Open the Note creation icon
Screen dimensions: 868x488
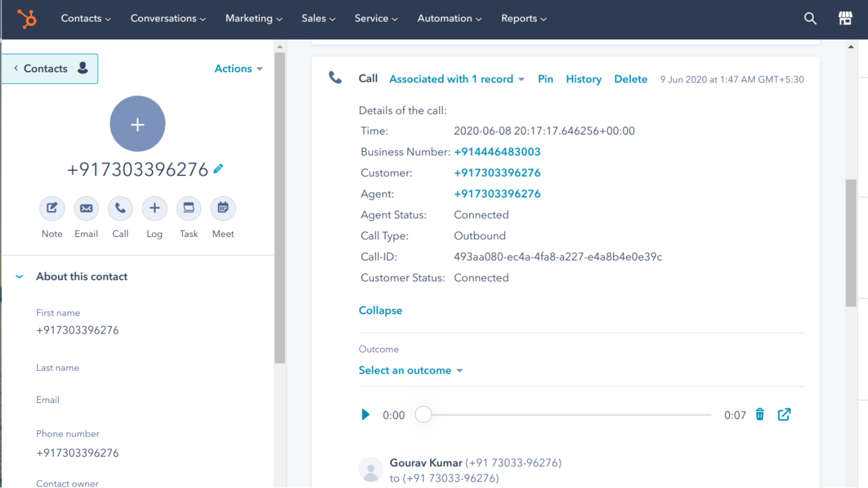pos(52,208)
